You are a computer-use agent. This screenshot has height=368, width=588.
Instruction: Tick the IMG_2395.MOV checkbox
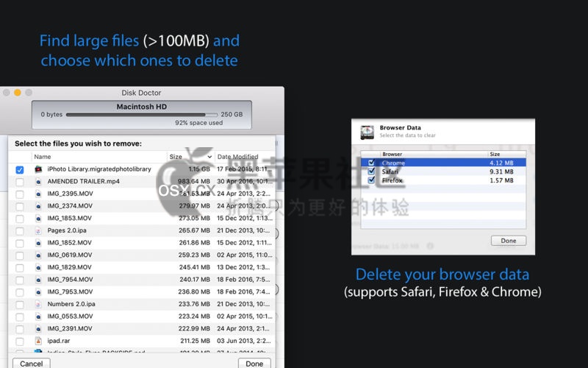click(x=20, y=194)
